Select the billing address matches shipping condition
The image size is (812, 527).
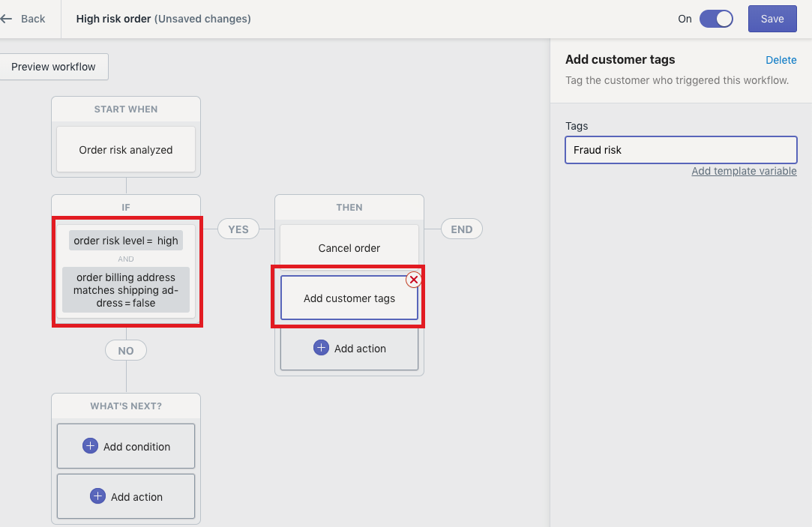click(126, 290)
